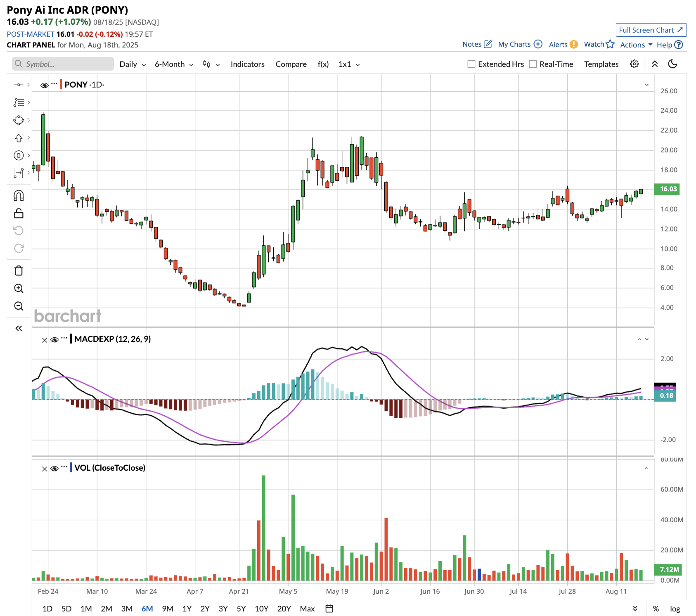Add PONY to Watch list
The image size is (696, 616).
(599, 44)
